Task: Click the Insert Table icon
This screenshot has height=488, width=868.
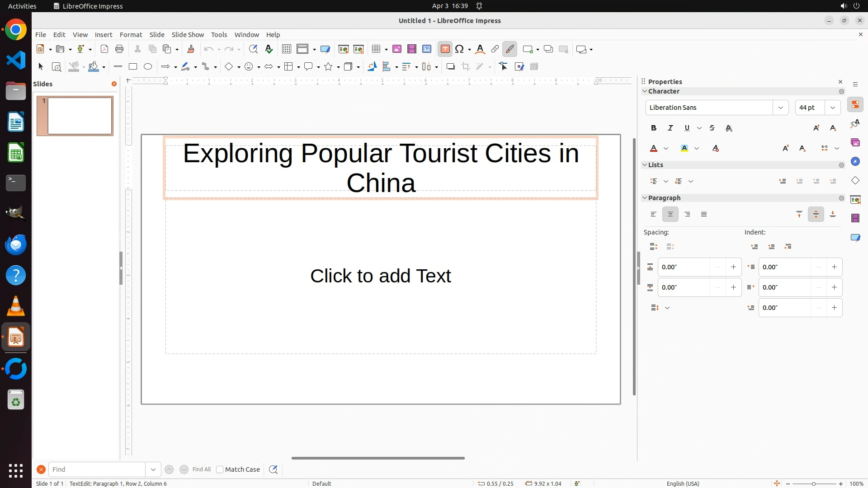Action: pyautogui.click(x=376, y=49)
